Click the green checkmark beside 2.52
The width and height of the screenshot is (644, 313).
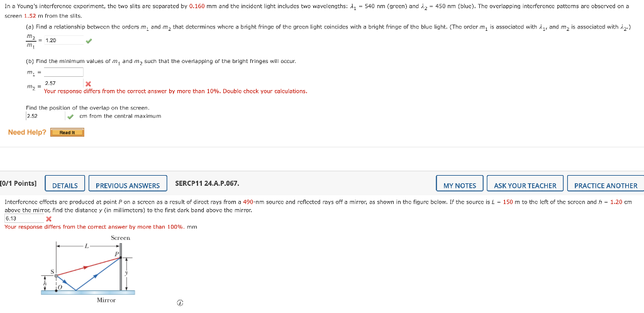(70, 117)
